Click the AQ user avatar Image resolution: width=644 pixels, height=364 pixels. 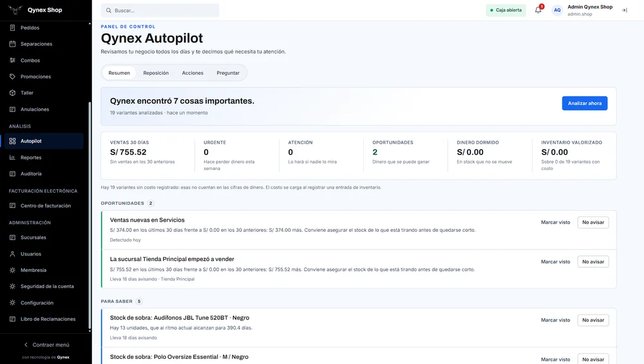(557, 10)
